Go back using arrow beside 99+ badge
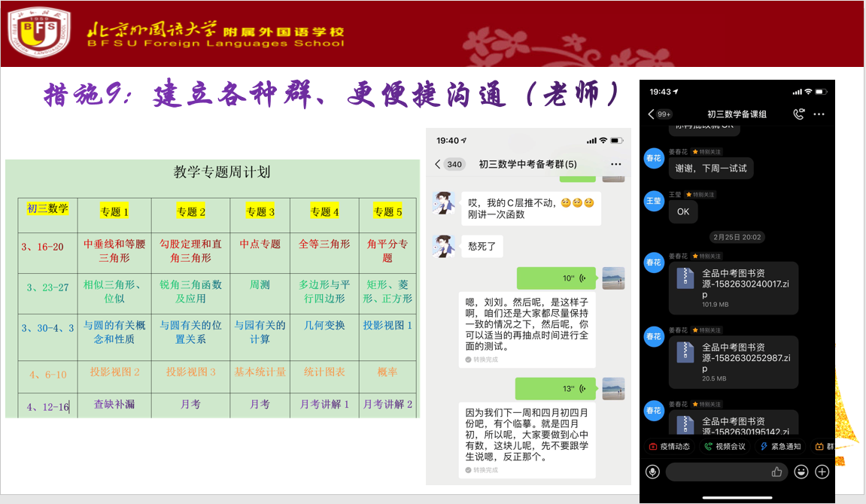Screen dimensions: 866x504 [651, 114]
